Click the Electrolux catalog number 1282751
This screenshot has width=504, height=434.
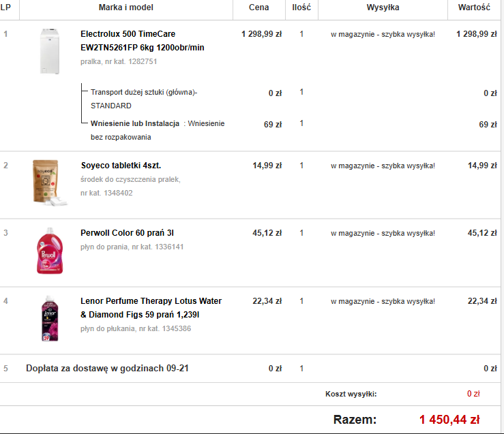142,61
